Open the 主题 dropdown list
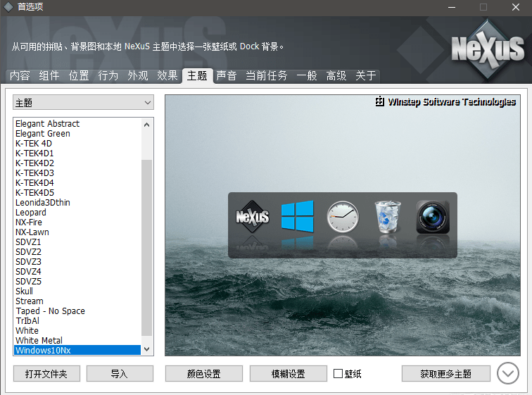The width and height of the screenshot is (532, 395). 83,103
